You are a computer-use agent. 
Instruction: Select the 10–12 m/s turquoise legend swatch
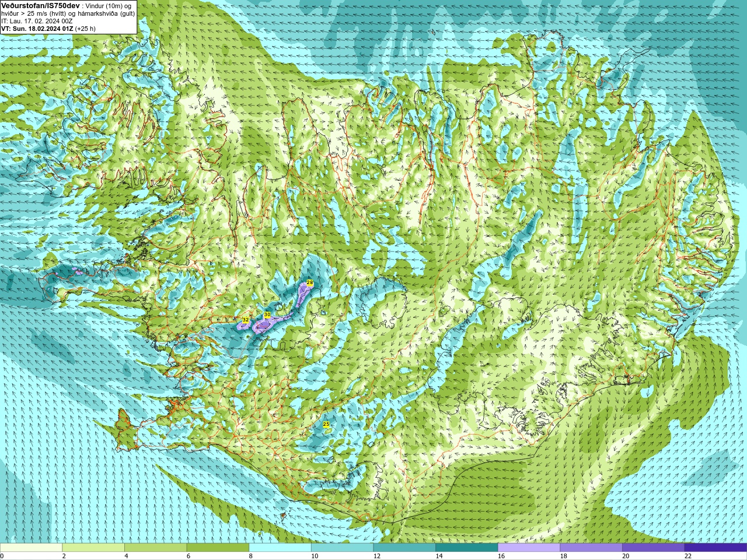(342, 548)
